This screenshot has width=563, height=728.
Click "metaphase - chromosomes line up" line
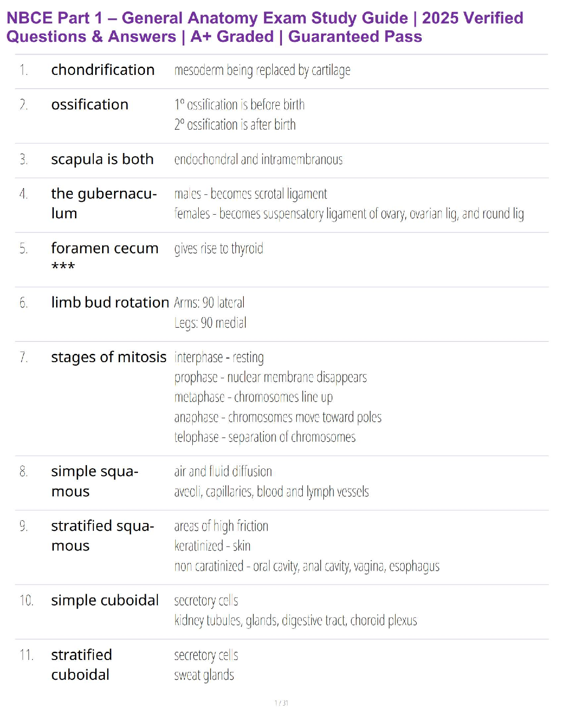click(253, 397)
